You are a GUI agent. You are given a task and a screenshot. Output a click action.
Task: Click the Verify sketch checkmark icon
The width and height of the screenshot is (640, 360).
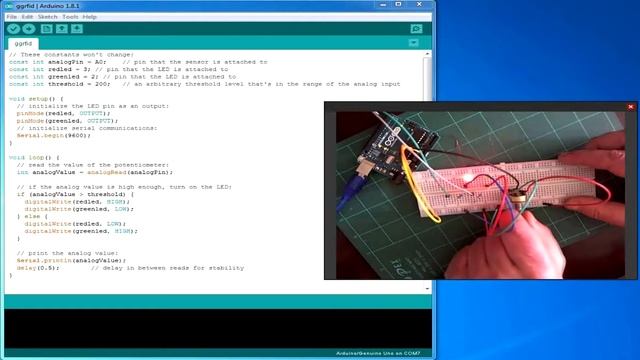[x=13, y=29]
